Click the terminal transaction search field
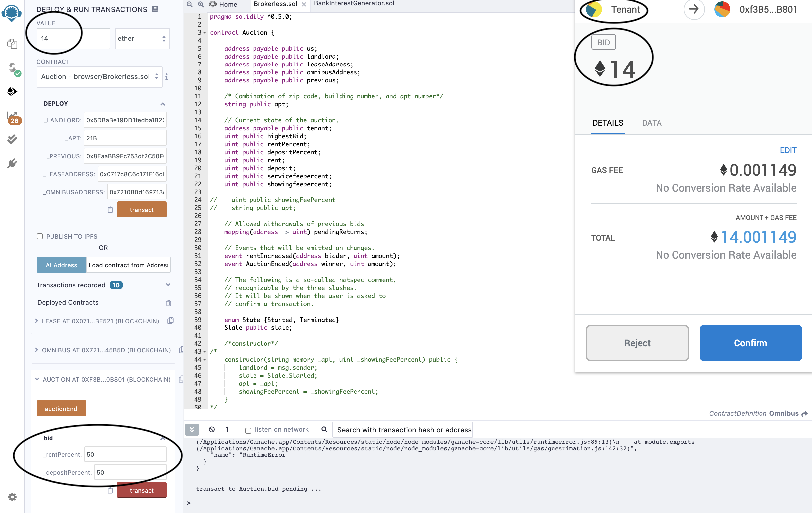This screenshot has width=812, height=516. point(403,430)
